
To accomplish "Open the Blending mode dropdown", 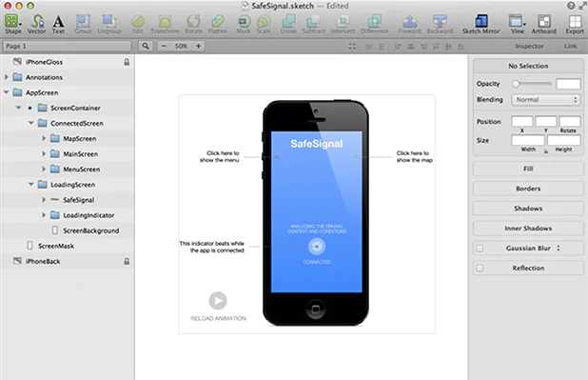I will (545, 99).
